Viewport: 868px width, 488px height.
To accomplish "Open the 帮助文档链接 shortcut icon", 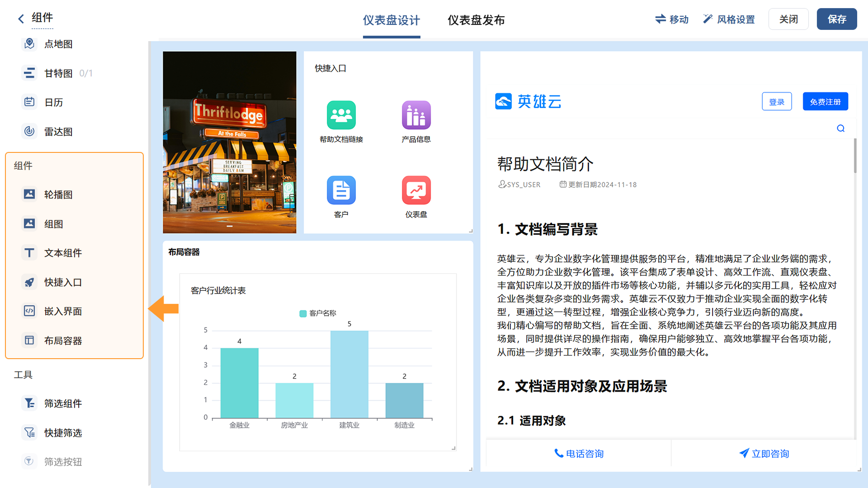I will click(x=341, y=115).
